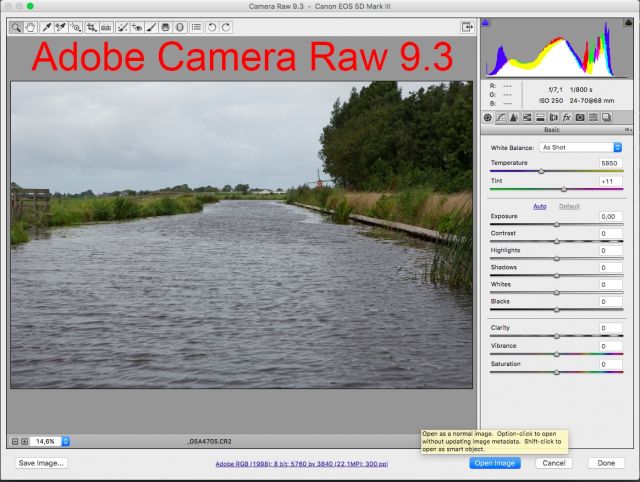Screen dimensions: 640x482
Task: Rotate image 90 degrees clockwise
Action: pyautogui.click(x=226, y=27)
